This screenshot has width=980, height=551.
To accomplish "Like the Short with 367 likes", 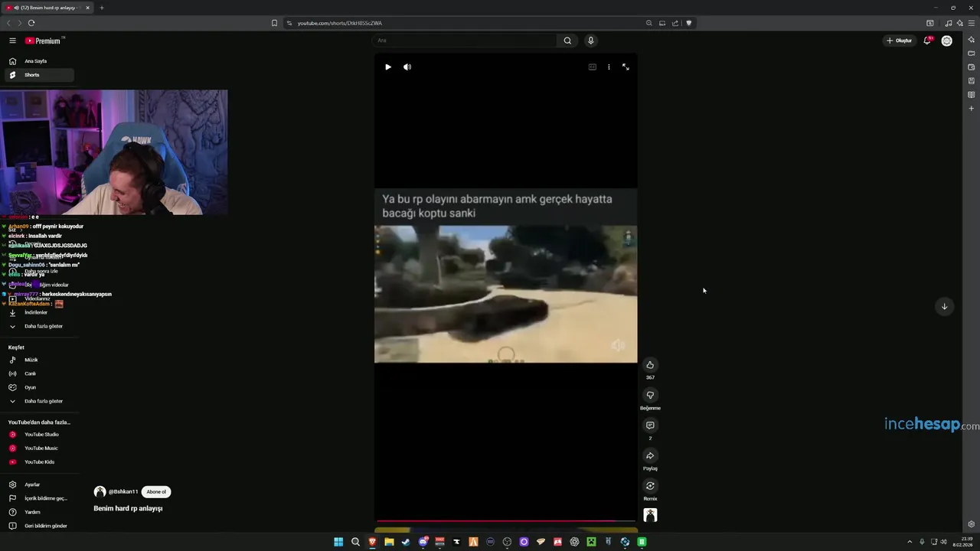I will coord(650,365).
